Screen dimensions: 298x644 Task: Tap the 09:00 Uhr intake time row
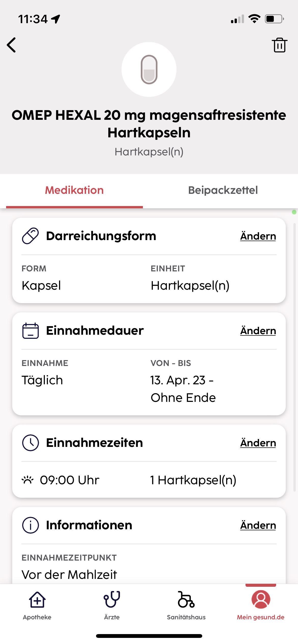pyautogui.click(x=149, y=480)
